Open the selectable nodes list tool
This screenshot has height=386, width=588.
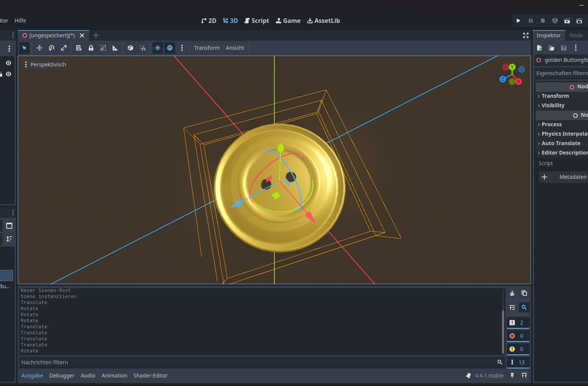[x=79, y=48]
